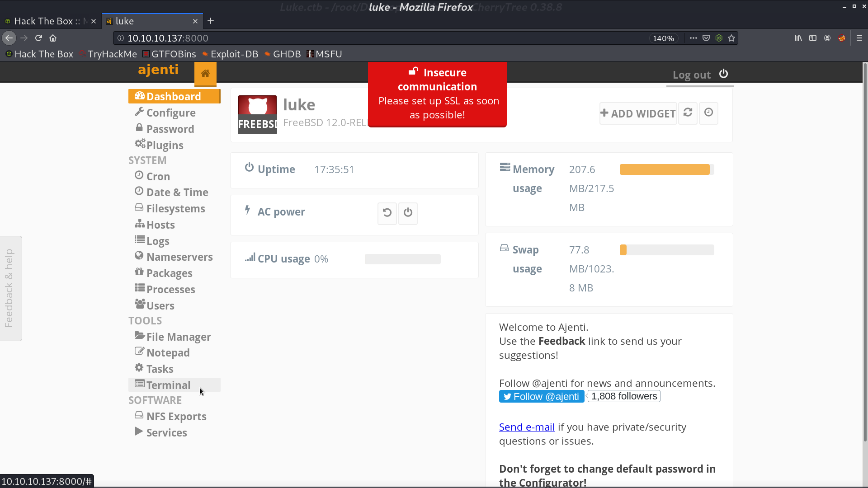Click the AC power shutdown icon
Screen dimensions: 868x488
[408, 213]
